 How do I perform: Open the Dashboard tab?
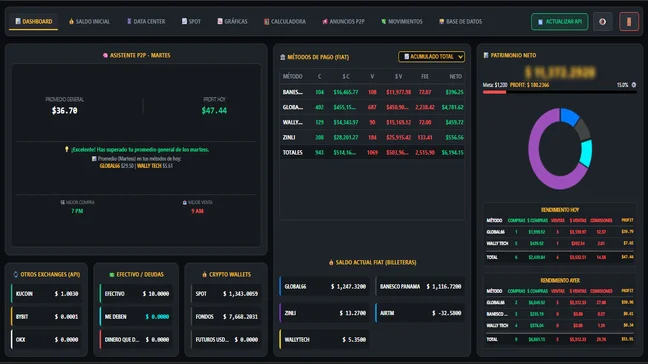[33, 21]
